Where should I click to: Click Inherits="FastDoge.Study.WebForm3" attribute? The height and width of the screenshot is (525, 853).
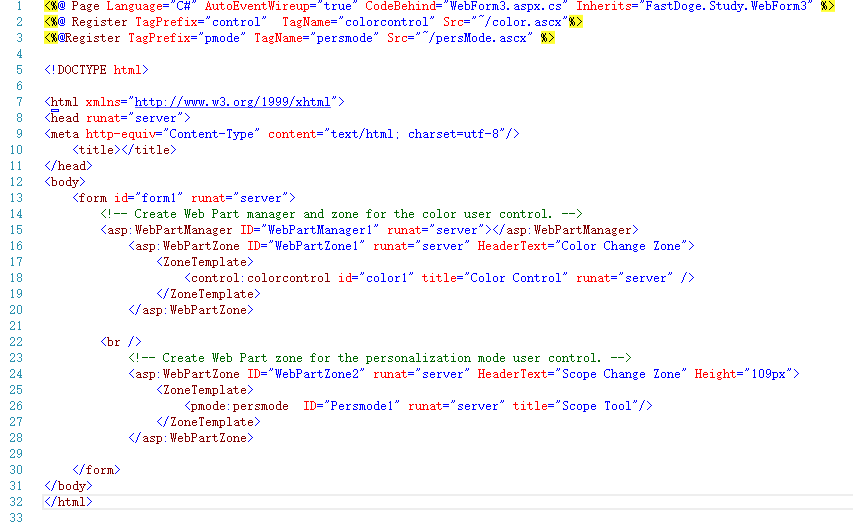[695, 6]
